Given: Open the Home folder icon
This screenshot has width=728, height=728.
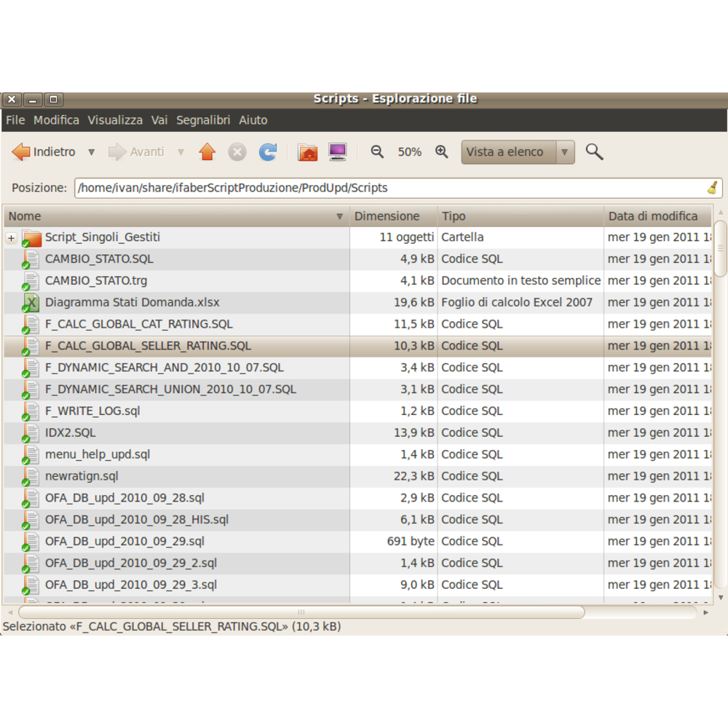Looking at the screenshot, I should point(308,152).
